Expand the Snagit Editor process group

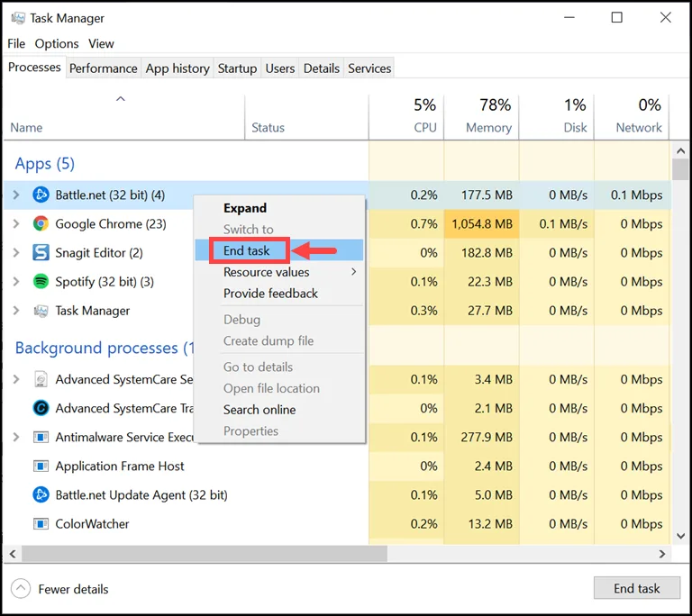(x=16, y=252)
